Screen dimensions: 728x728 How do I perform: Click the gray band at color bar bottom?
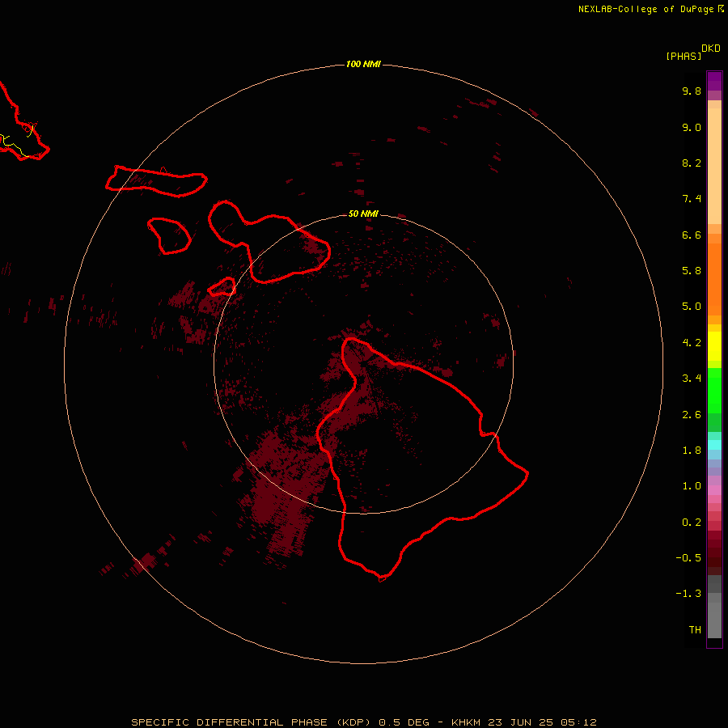pos(714,620)
